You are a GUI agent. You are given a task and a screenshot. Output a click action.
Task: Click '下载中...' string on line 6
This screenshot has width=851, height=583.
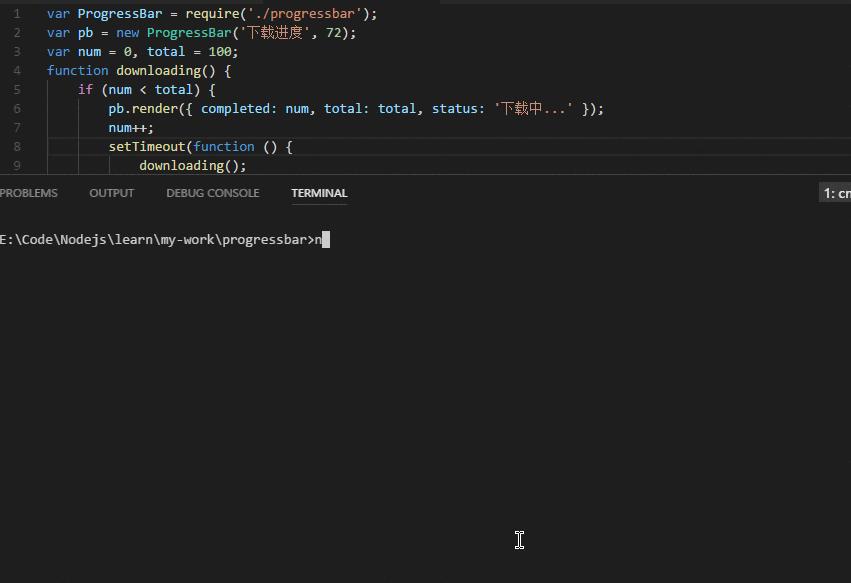[x=533, y=109]
